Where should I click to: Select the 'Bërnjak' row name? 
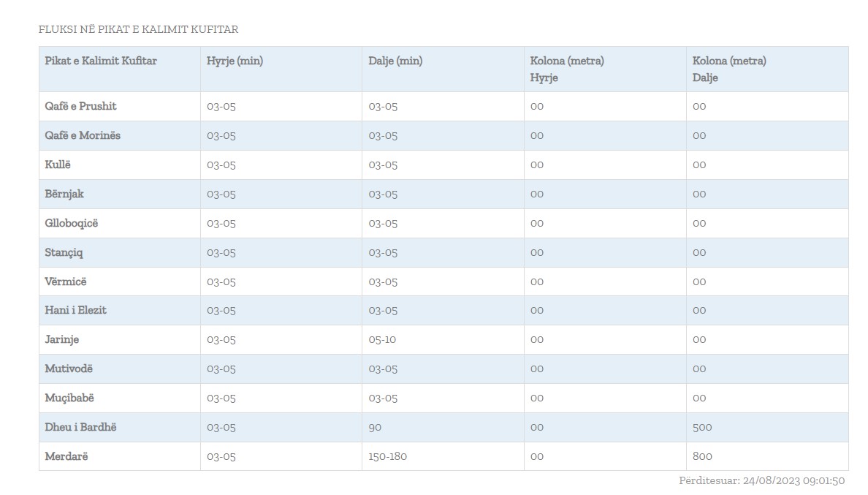[x=64, y=194]
